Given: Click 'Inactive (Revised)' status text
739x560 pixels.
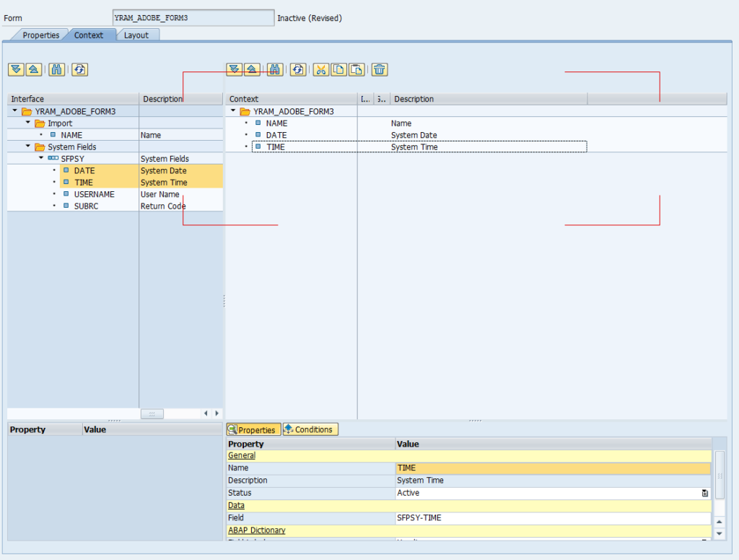Looking at the screenshot, I should (310, 18).
